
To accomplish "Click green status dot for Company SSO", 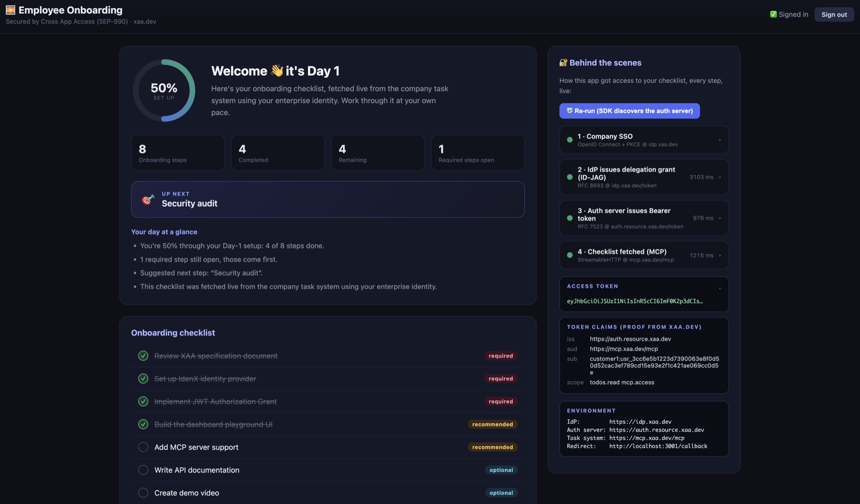I will 570,140.
